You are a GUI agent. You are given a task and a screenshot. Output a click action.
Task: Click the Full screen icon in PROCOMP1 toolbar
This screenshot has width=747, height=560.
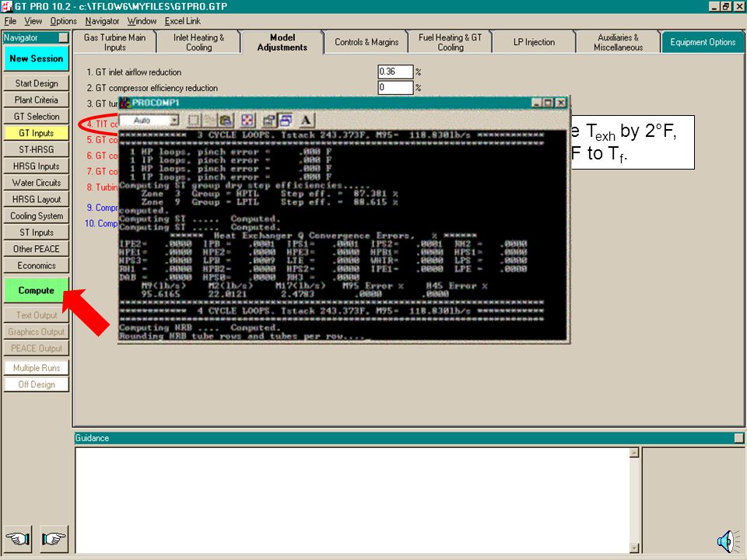(247, 121)
